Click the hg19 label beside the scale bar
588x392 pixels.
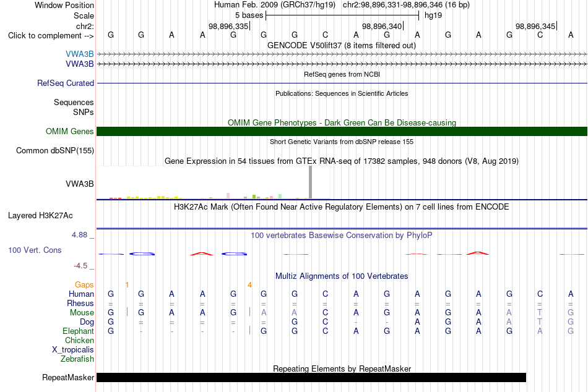point(433,15)
